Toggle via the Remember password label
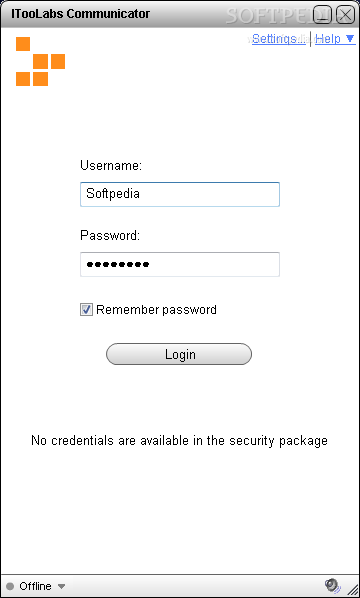Viewport: 360px width, 598px height. tap(156, 310)
